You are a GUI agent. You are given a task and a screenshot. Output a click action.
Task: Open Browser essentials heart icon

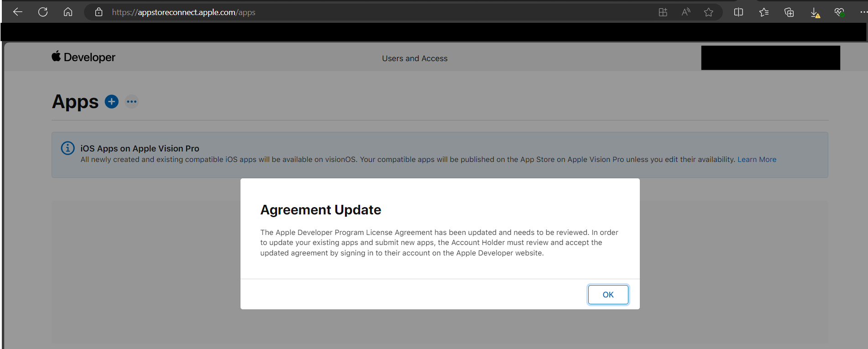(839, 12)
